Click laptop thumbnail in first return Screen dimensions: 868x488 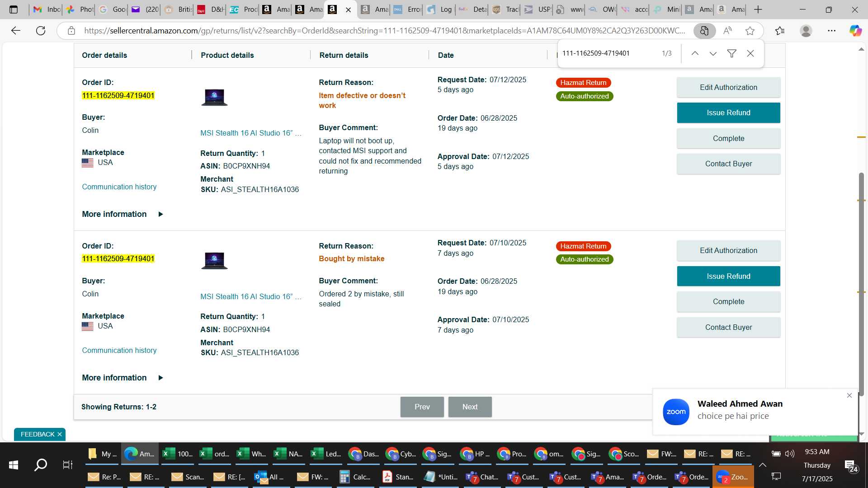pyautogui.click(x=214, y=97)
